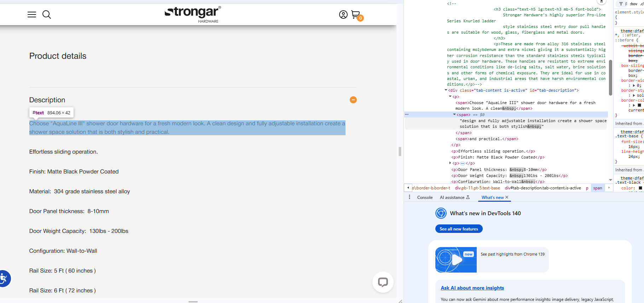Select the 'and practical.' span node

coord(487,139)
